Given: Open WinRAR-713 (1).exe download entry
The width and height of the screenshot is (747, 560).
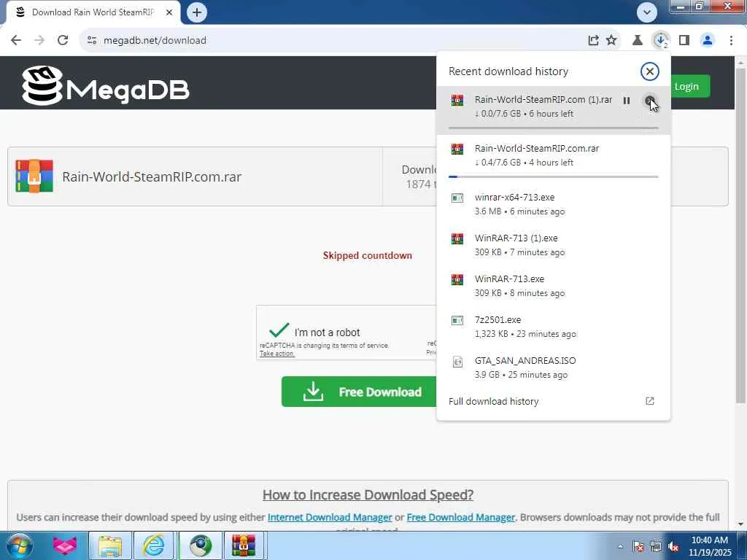Looking at the screenshot, I should click(x=553, y=245).
